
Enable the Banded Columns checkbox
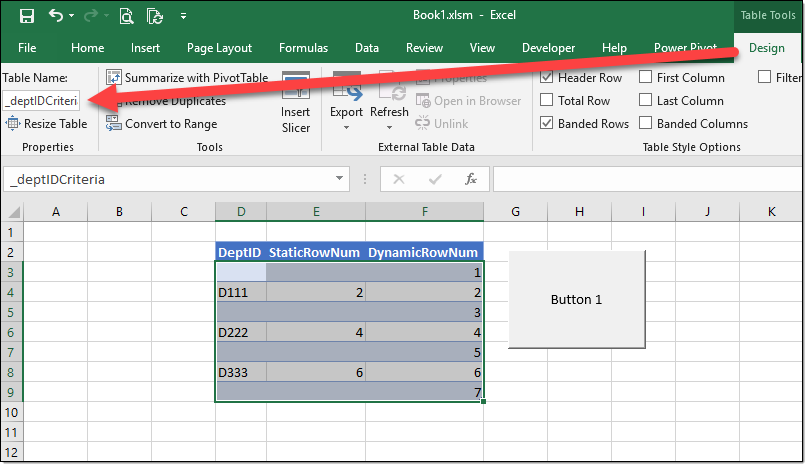(x=645, y=123)
